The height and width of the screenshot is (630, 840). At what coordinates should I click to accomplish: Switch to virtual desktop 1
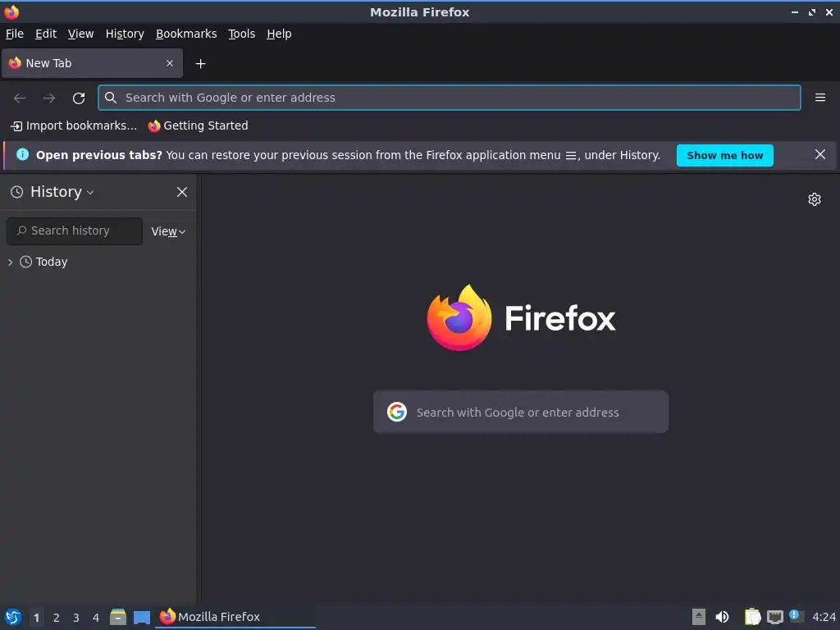point(36,618)
